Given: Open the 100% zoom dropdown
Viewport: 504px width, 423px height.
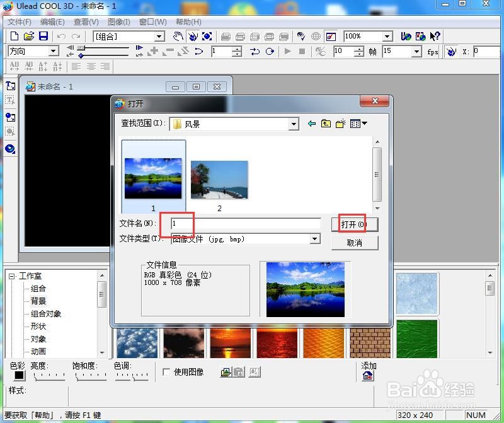Looking at the screenshot, I should 387,37.
